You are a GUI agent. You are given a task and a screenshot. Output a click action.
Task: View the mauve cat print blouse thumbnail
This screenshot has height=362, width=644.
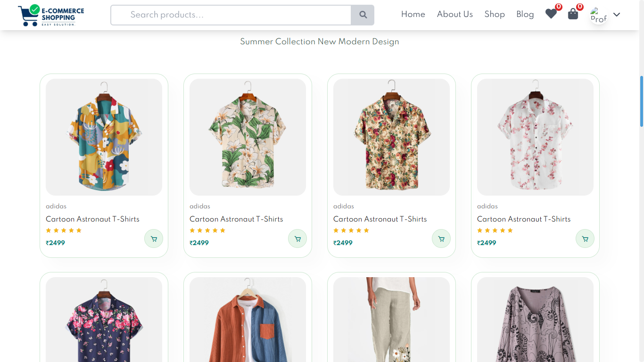(x=535, y=320)
